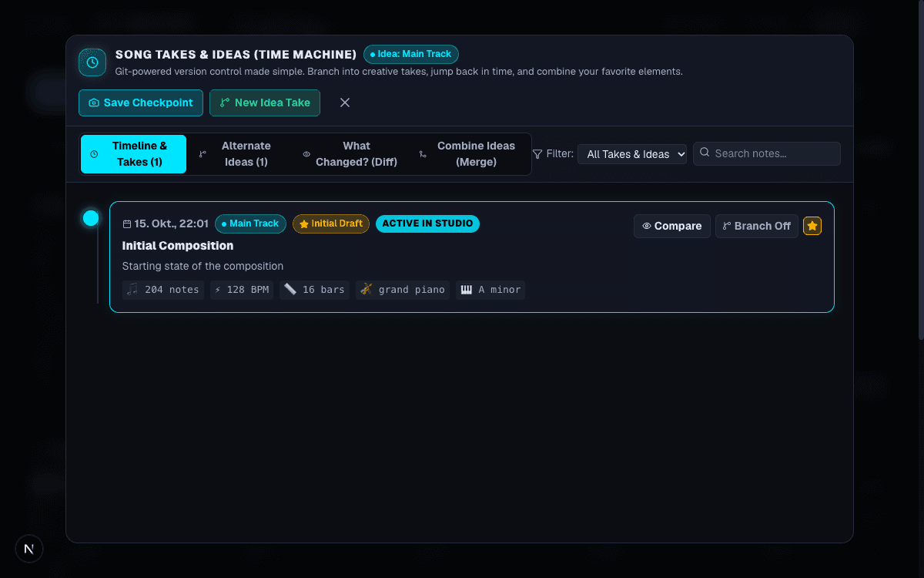The image size is (924, 578).
Task: Click the Next.js N logo button
Action: 29,549
